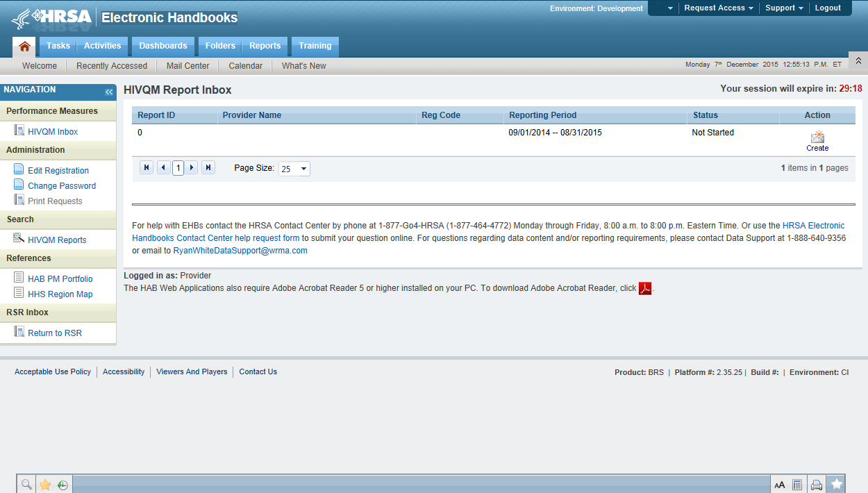The width and height of the screenshot is (868, 493).
Task: Select Recently Accessed submenu item
Action: pyautogui.click(x=112, y=66)
